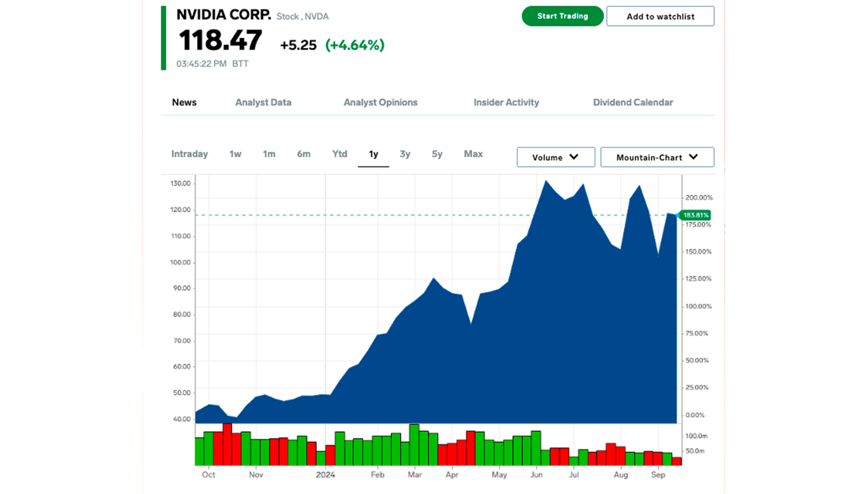Click the (+4.64%) percent change
This screenshot has height=494, width=868.
[355, 45]
